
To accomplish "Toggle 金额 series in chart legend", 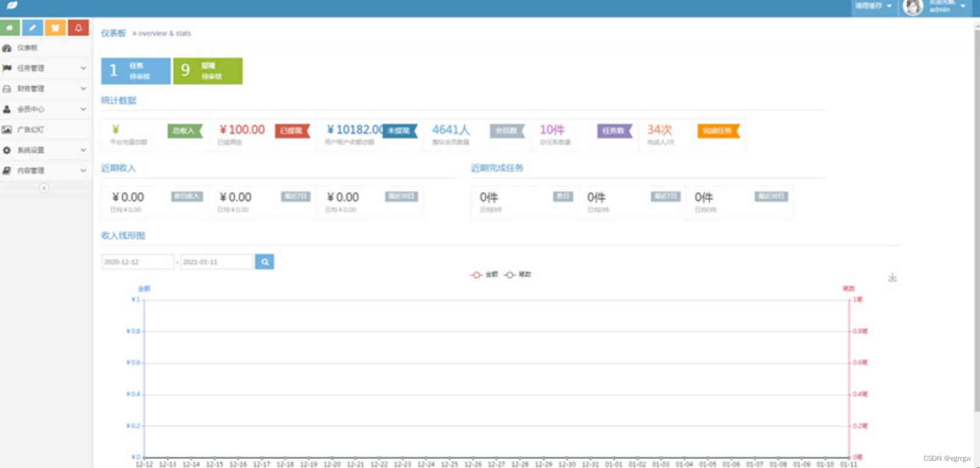I will point(484,274).
